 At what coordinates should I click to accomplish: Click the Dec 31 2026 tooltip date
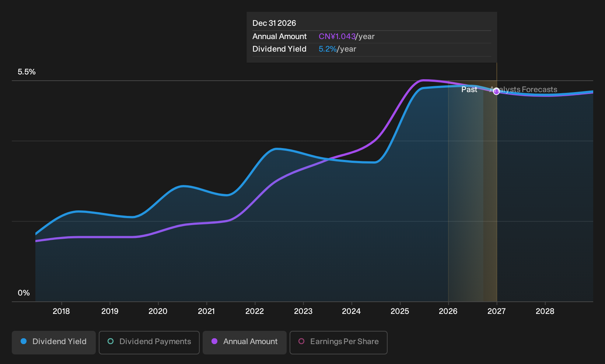[274, 23]
